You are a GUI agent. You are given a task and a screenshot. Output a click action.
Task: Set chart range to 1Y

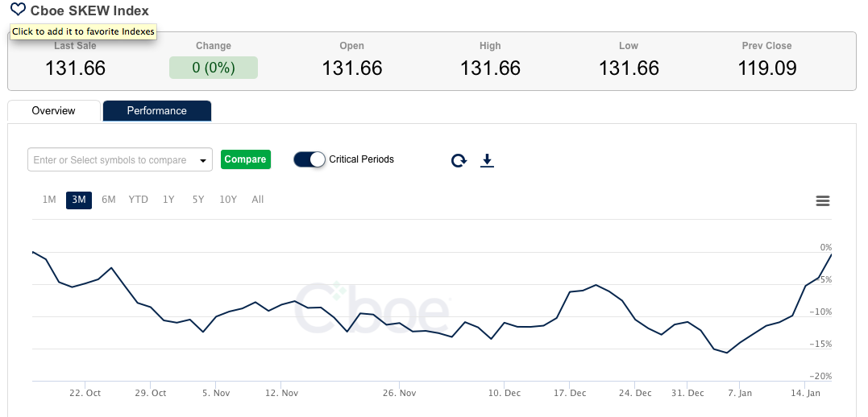168,200
